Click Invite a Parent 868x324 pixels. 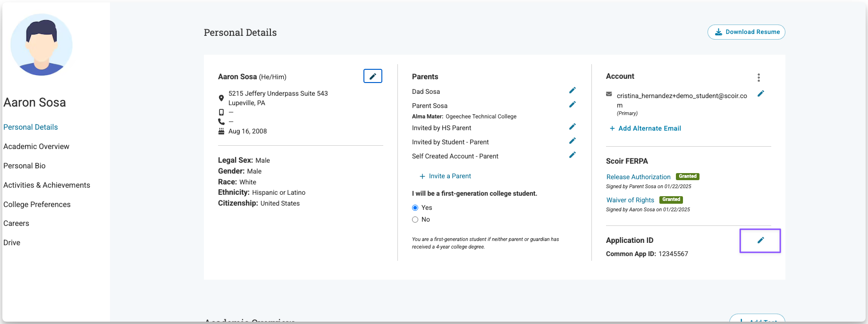pyautogui.click(x=445, y=176)
